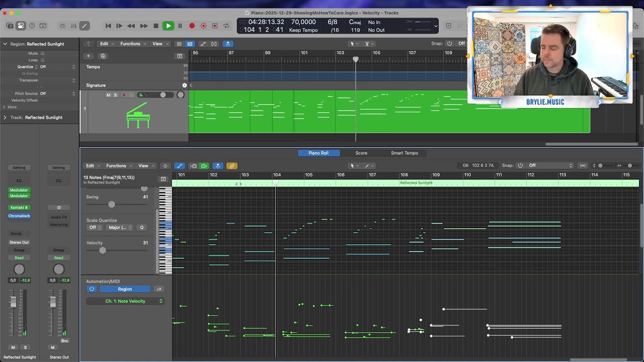This screenshot has width=644, height=362.
Task: Toggle the Automation/MIDI power button
Action: (x=92, y=289)
